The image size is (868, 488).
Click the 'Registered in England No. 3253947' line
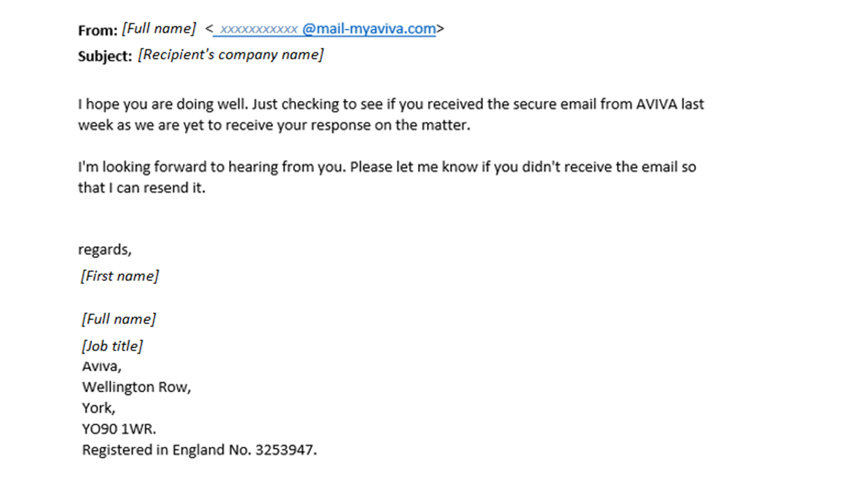(200, 450)
